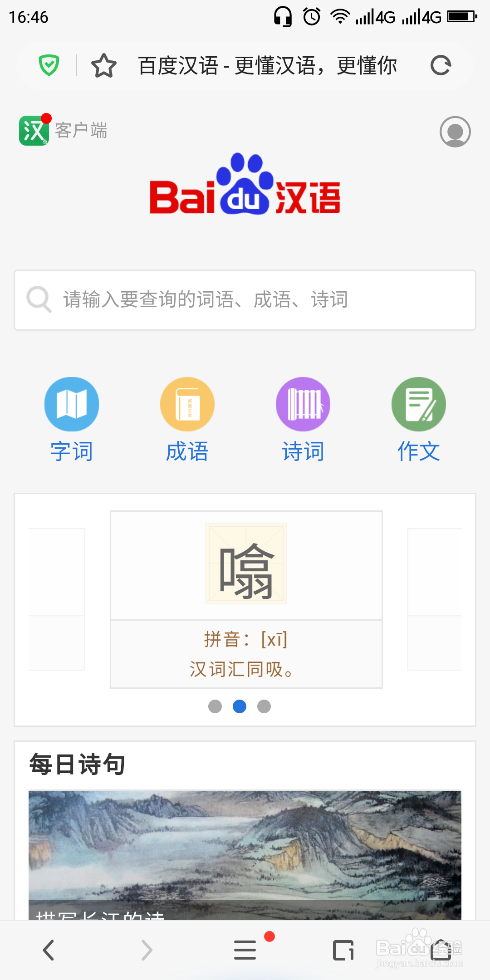Go to browser home icon
The image size is (490, 980).
(x=441, y=950)
